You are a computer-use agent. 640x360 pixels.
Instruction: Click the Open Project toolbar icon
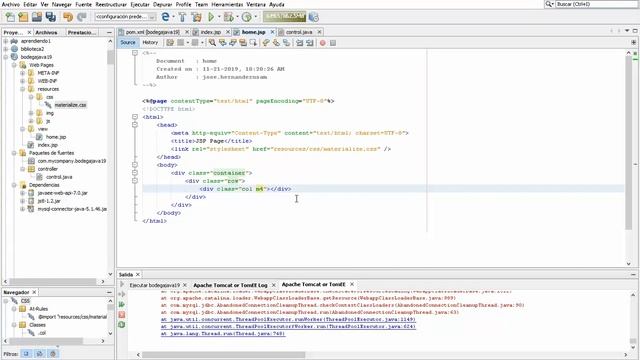tap(37, 17)
